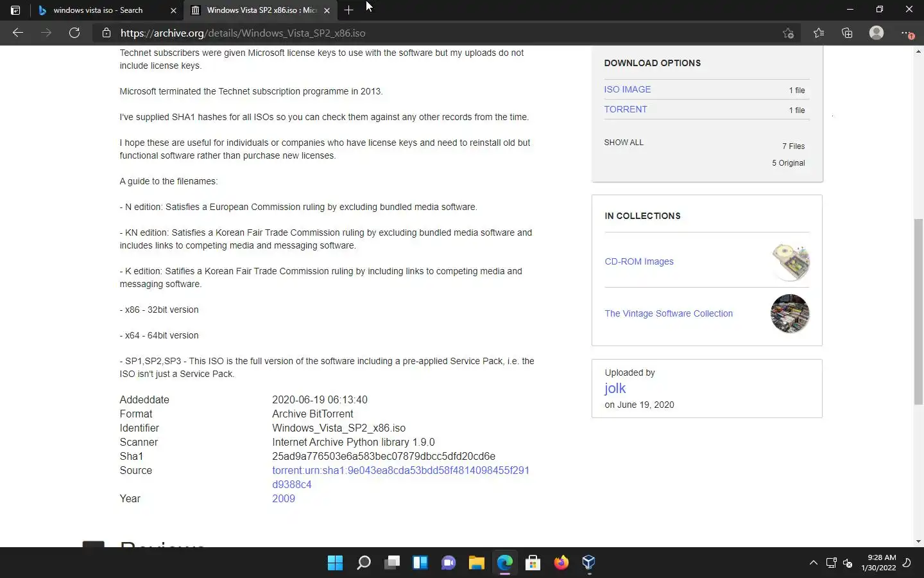This screenshot has height=578, width=924.
Task: Click the address bar URL
Action: tap(243, 33)
